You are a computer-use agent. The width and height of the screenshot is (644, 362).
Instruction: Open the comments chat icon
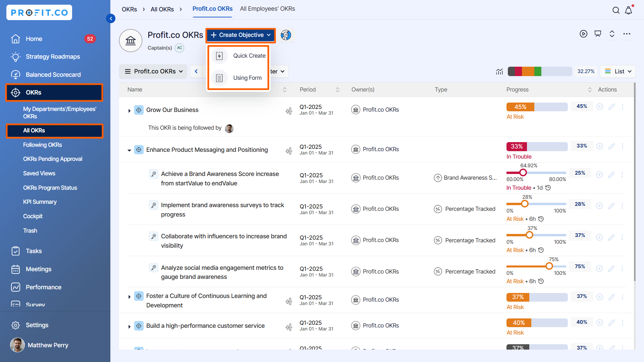[598, 34]
